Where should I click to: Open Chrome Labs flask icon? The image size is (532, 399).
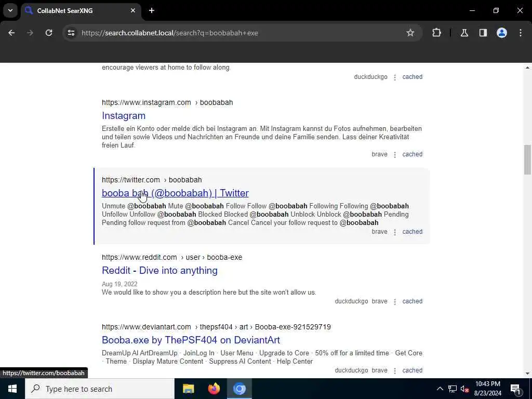point(464,33)
